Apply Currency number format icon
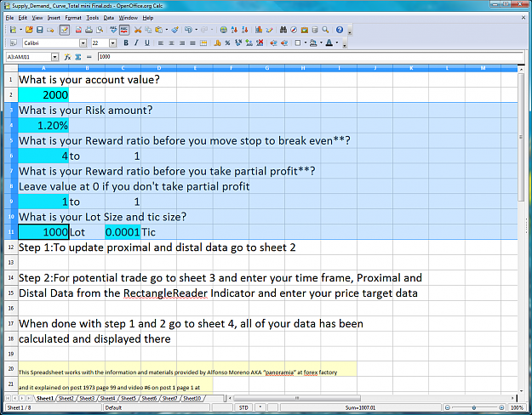Viewport: 532px width, 415px height. 217,43
